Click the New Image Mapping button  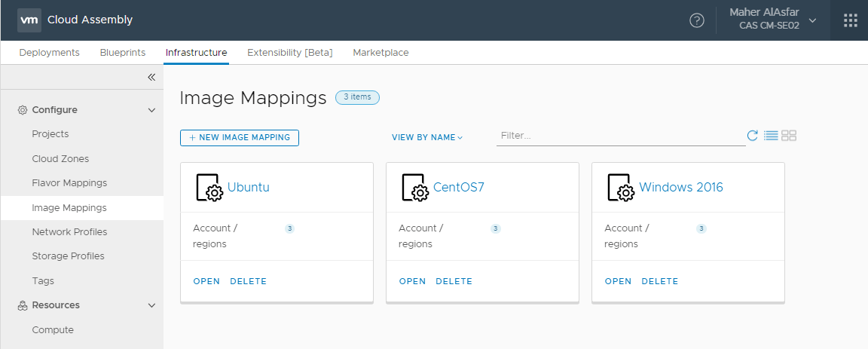239,137
